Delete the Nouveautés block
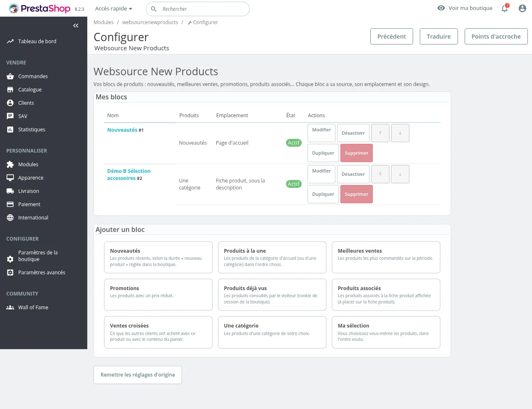Screen dimensions: 532x409 point(357,153)
